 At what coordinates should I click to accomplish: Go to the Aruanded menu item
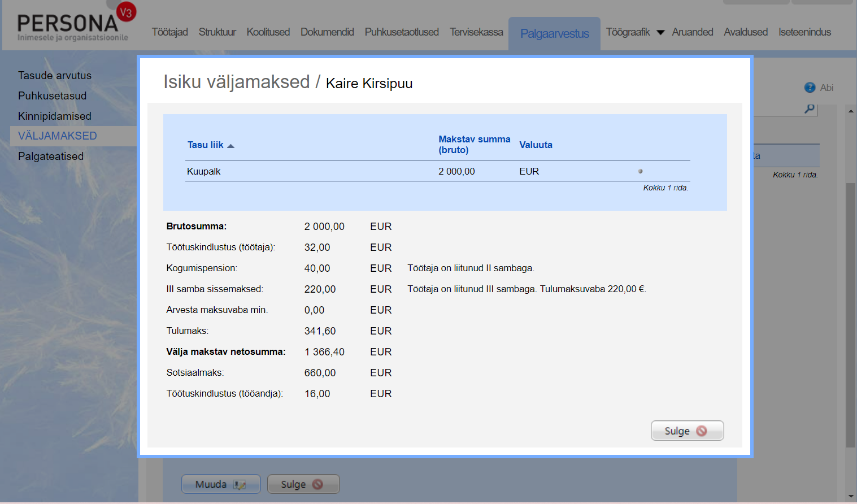(x=692, y=32)
